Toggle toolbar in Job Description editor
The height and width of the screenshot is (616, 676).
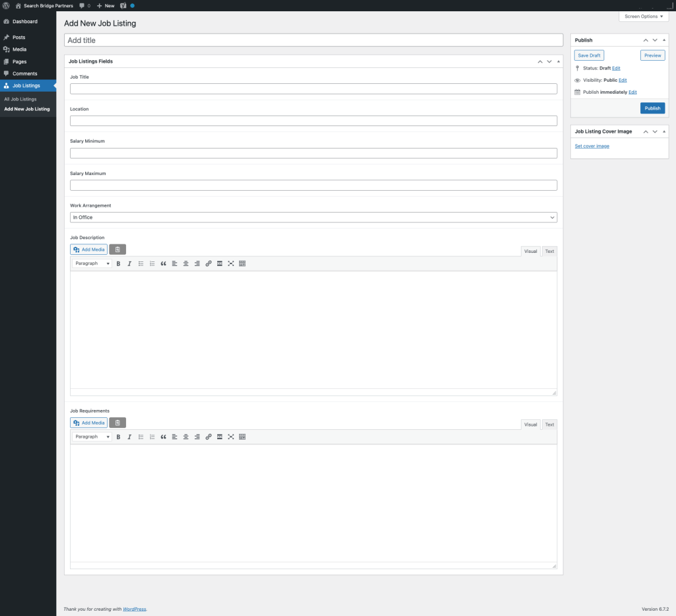[242, 263]
